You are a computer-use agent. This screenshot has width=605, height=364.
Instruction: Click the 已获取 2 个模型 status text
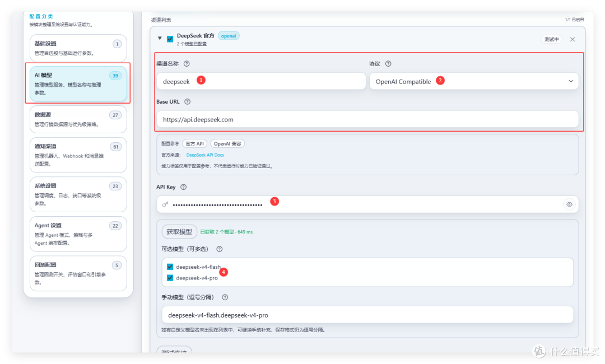(226, 232)
